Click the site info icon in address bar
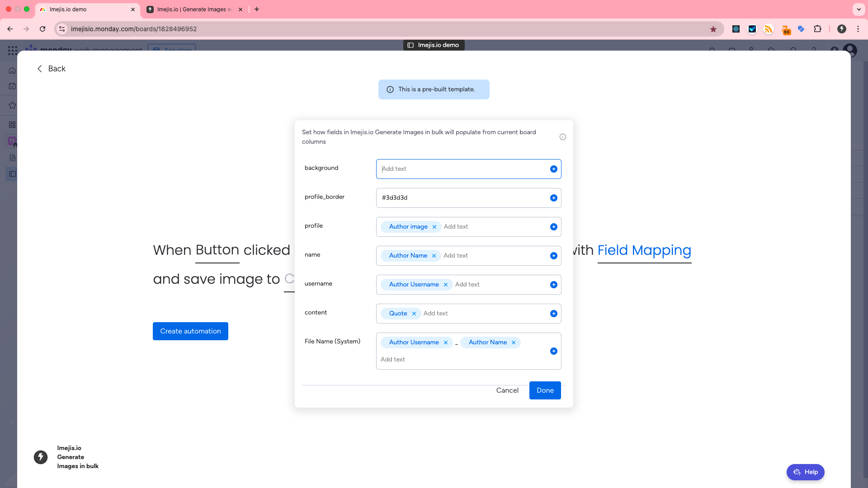Viewport: 868px width, 488px height. pos(62,29)
